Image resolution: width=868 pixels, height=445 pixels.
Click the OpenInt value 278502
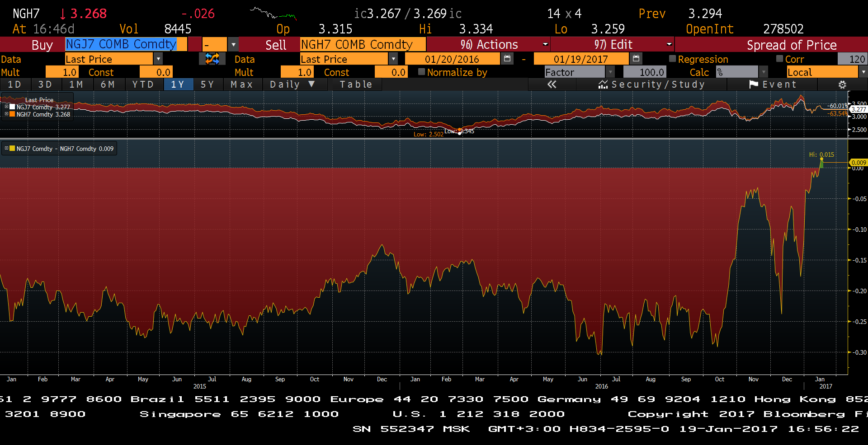point(783,29)
